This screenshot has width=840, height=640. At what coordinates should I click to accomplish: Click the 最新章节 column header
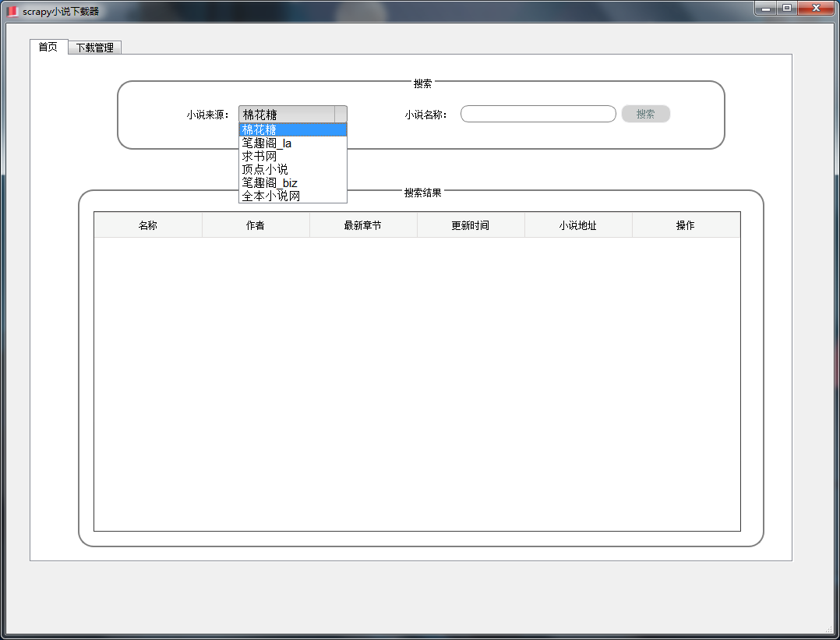363,225
